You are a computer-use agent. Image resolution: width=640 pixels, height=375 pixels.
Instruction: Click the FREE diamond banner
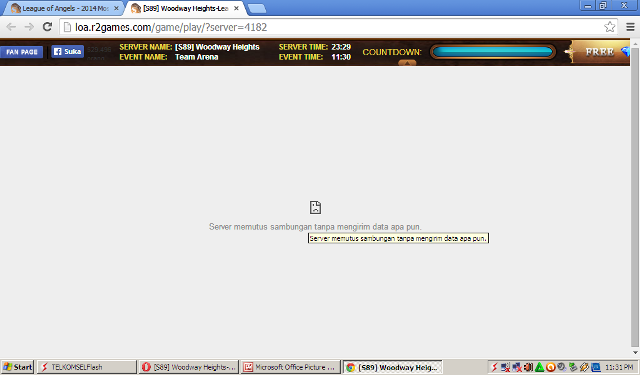600,52
